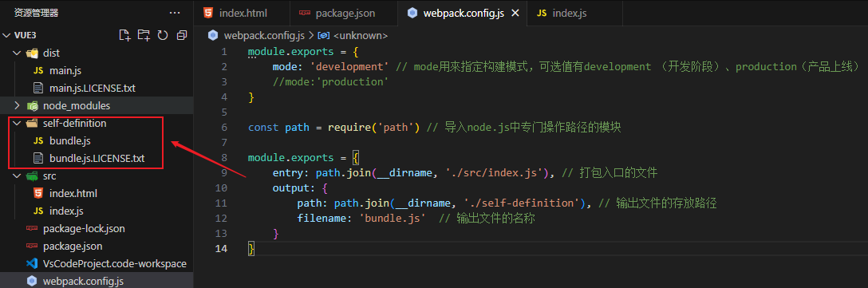Click webpack.config.js in the breadcrumb
This screenshot has width=868, height=288.
click(264, 35)
